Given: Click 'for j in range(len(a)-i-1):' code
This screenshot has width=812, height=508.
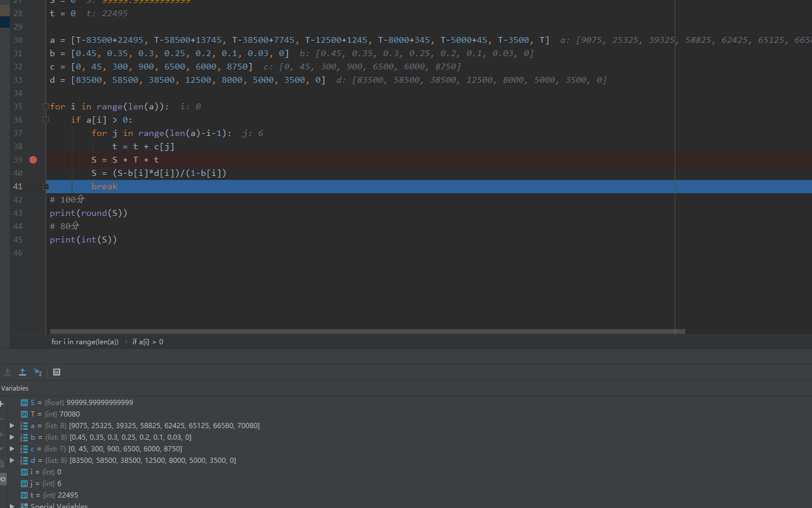Looking at the screenshot, I should [161, 133].
